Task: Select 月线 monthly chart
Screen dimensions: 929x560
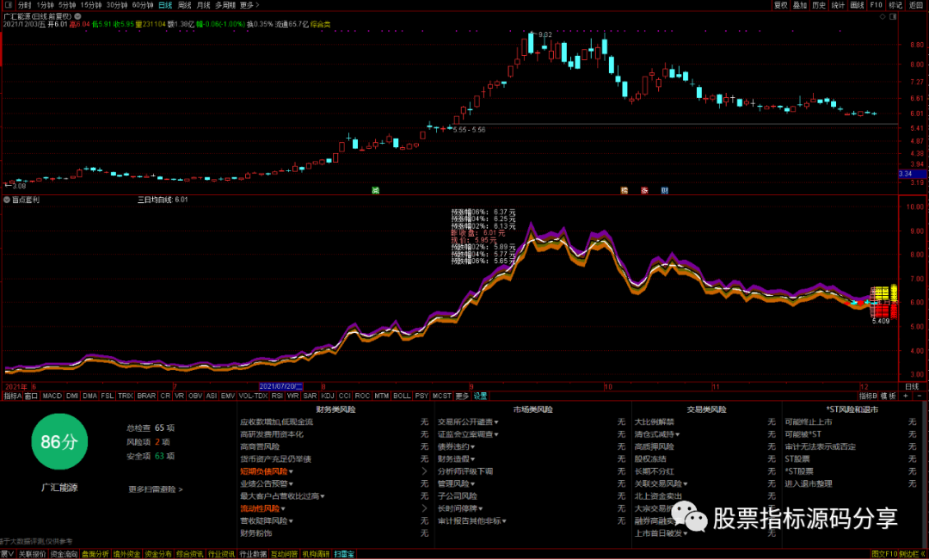Action: (203, 5)
